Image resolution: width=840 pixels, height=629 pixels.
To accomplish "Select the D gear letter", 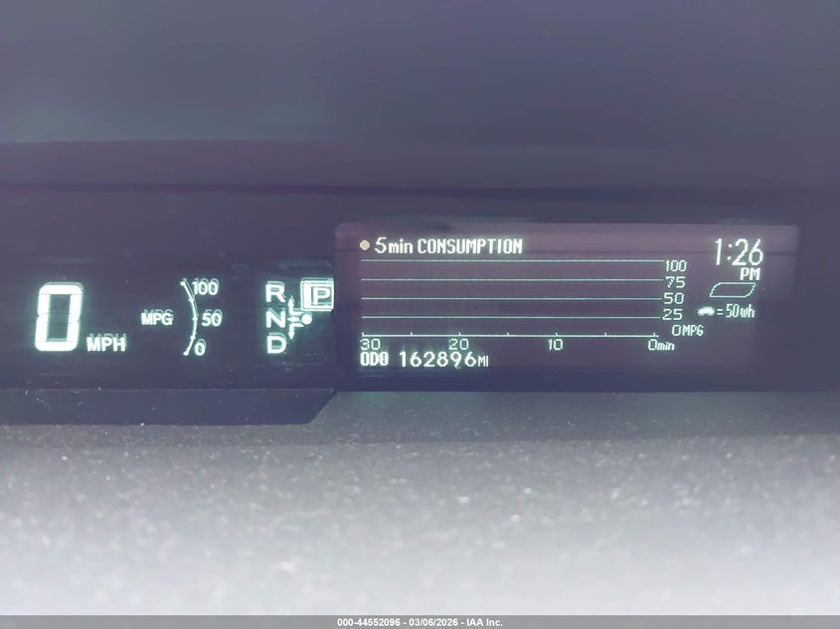I will point(275,344).
